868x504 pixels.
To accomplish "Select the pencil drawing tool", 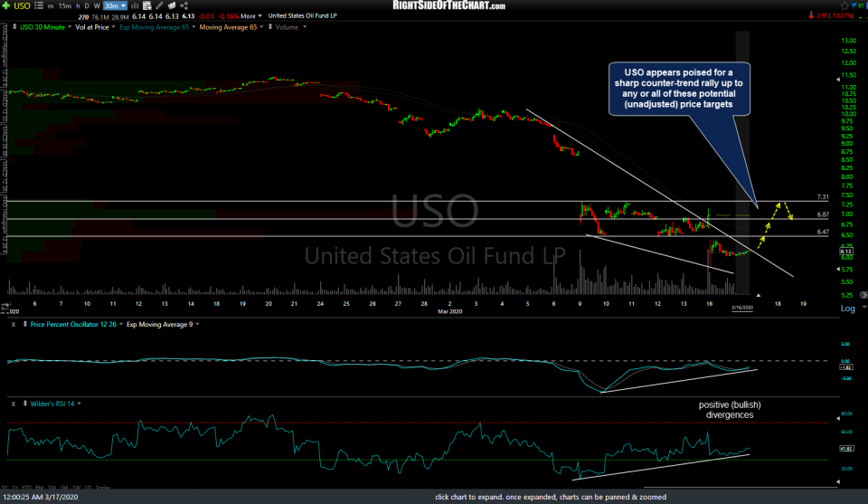I will pos(159,5).
